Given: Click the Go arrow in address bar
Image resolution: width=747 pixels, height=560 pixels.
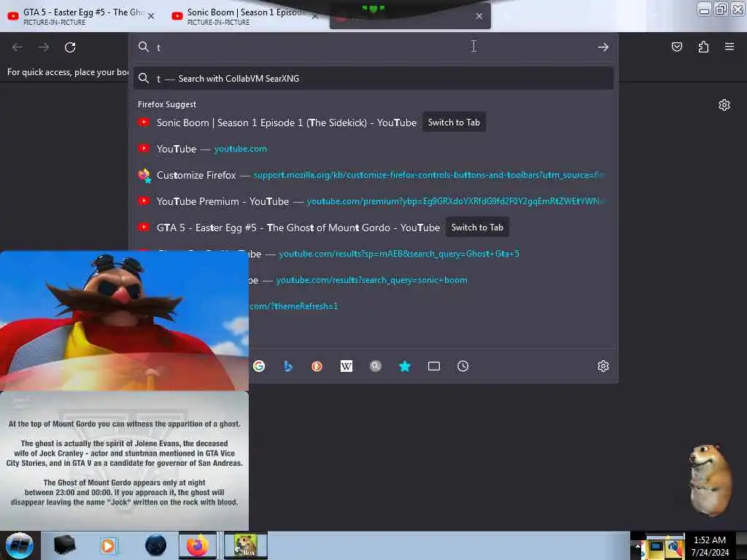Looking at the screenshot, I should pyautogui.click(x=603, y=47).
